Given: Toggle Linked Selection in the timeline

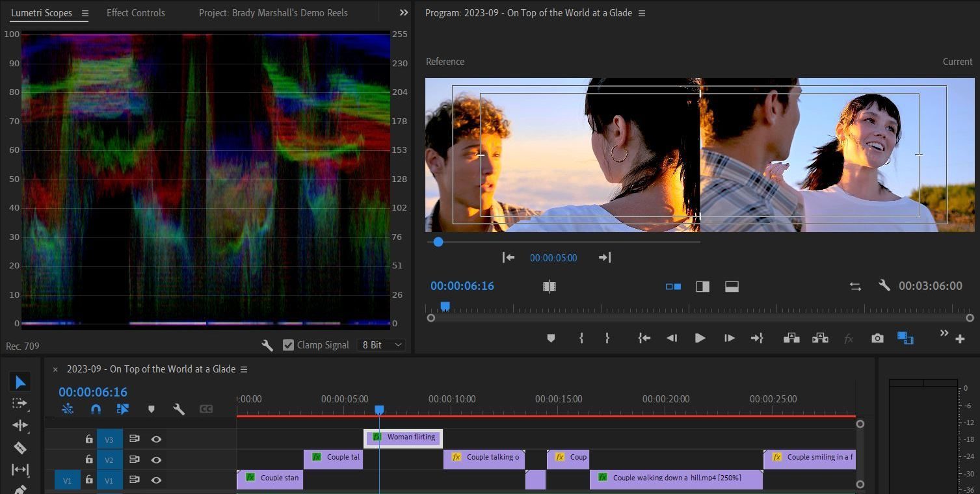Looking at the screenshot, I should click(x=123, y=409).
